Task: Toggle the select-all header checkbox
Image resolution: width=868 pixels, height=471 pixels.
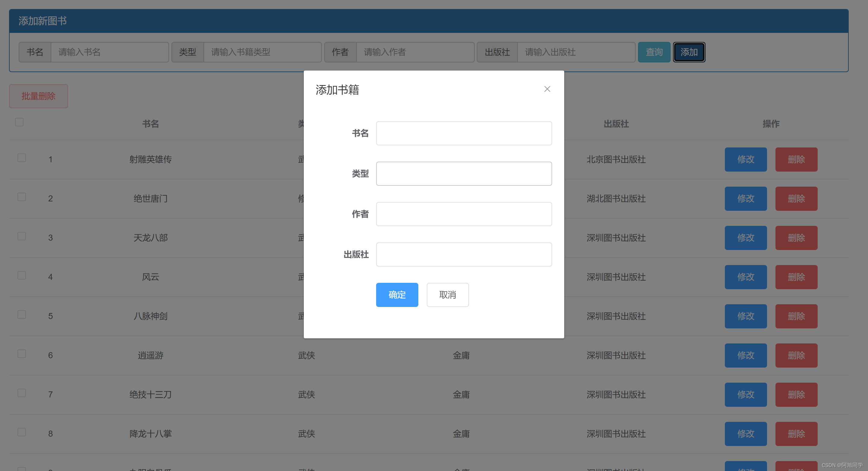Action: 19,122
